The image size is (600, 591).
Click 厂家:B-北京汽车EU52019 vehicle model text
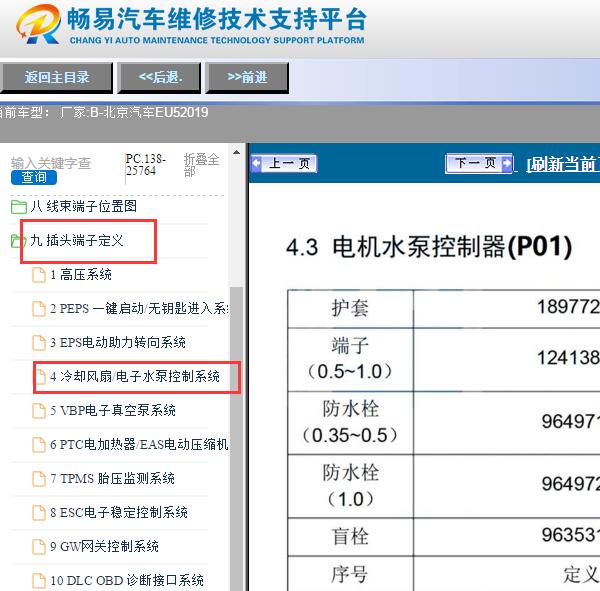coord(134,112)
